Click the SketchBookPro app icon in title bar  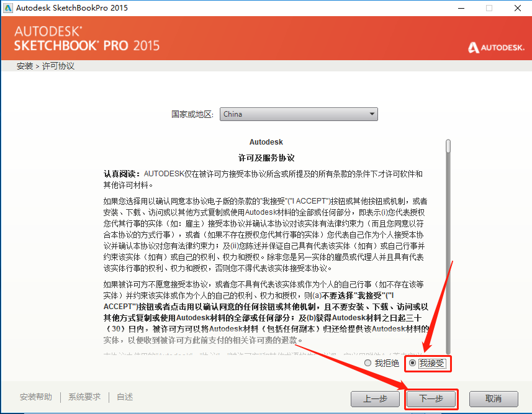click(x=8, y=8)
